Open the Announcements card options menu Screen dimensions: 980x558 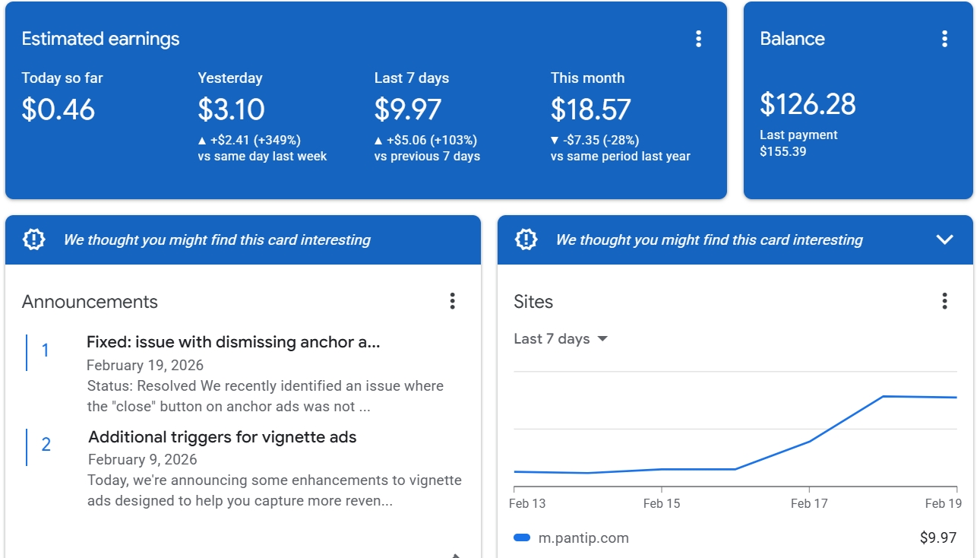[452, 301]
